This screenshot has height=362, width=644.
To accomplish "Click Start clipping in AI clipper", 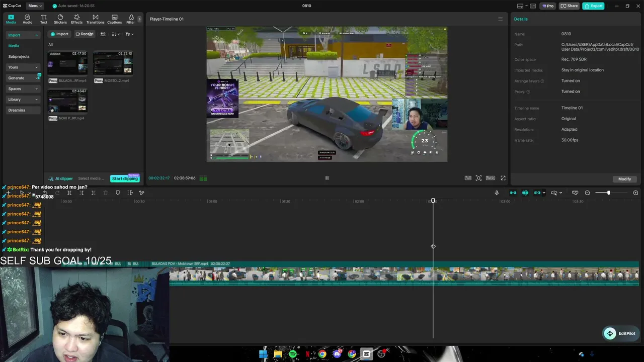I will pyautogui.click(x=125, y=178).
